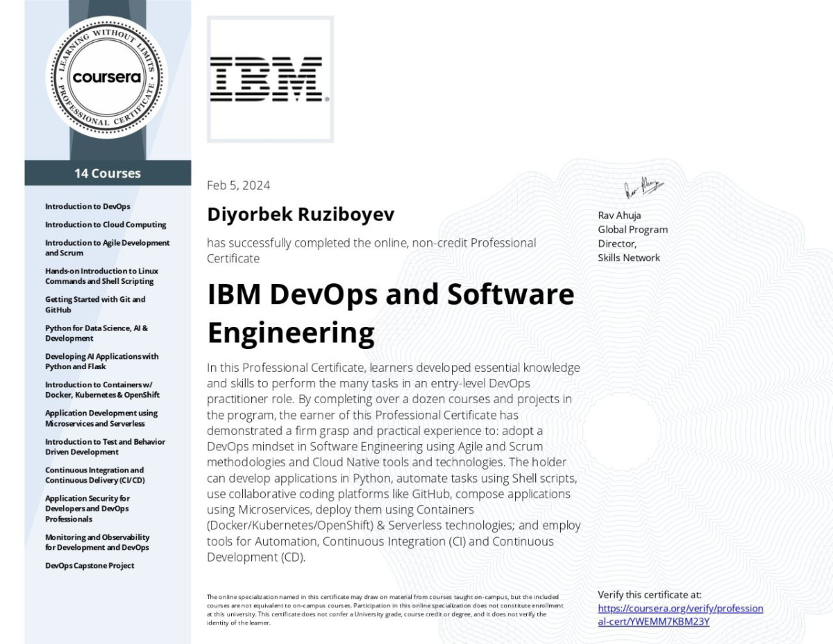Click the name Diyorbek Ruziboyev
This screenshot has height=644, width=833.
coord(301,214)
